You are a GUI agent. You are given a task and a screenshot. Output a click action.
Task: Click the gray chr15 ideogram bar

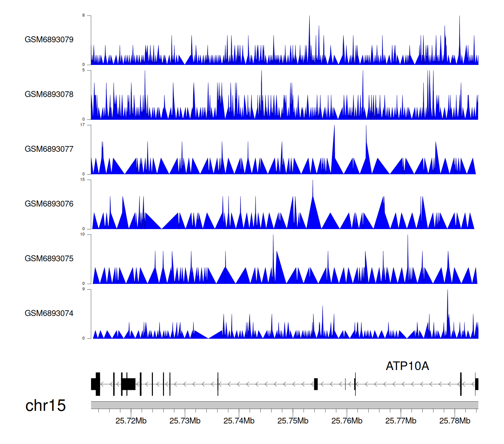284,405
